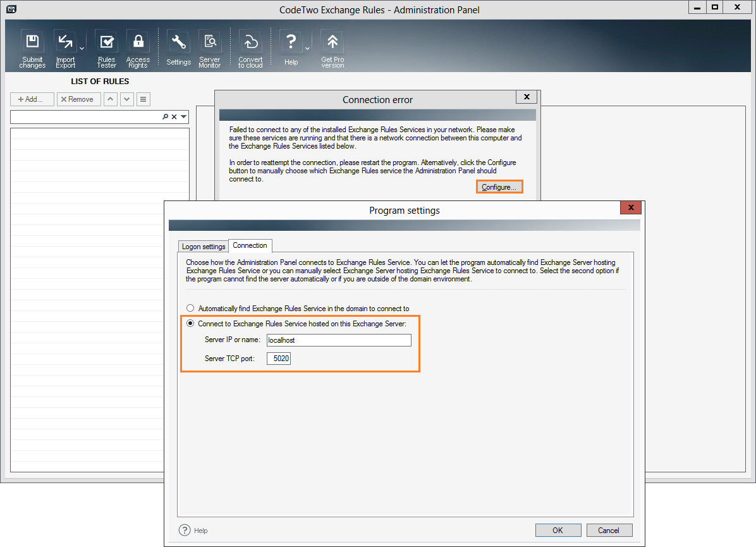Screen dimensions: 756x547
Task: Move the selected rule down with the arrow
Action: (127, 99)
